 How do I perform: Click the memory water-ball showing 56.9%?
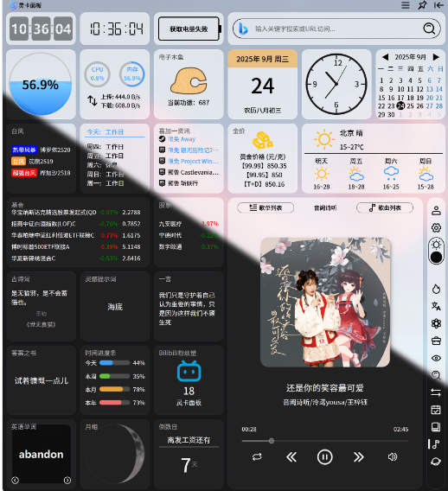click(41, 84)
